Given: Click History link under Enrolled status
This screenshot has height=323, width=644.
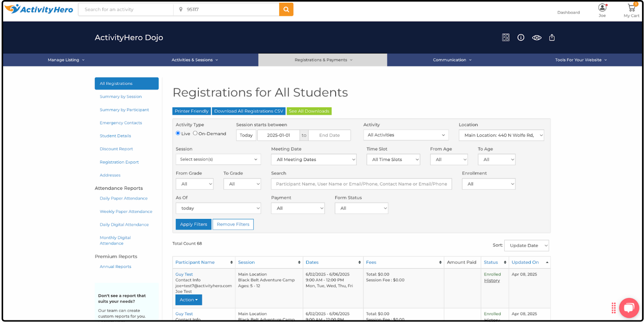Looking at the screenshot, I should [492, 281].
